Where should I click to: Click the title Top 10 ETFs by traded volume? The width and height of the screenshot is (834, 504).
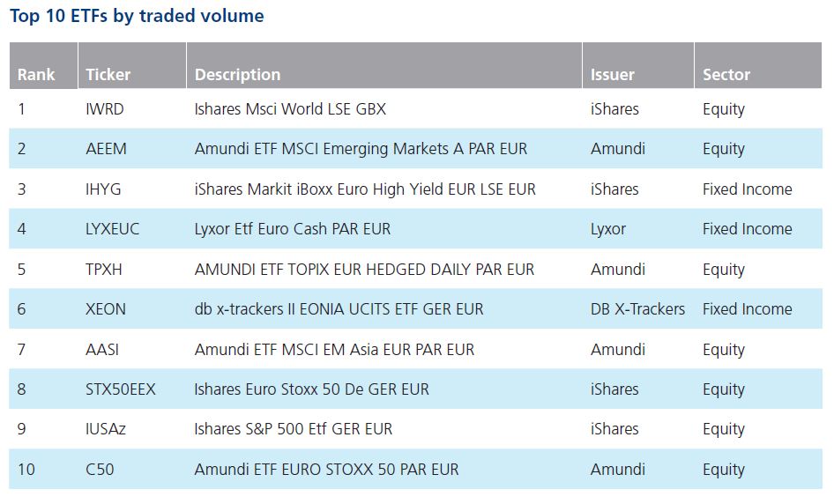point(137,16)
